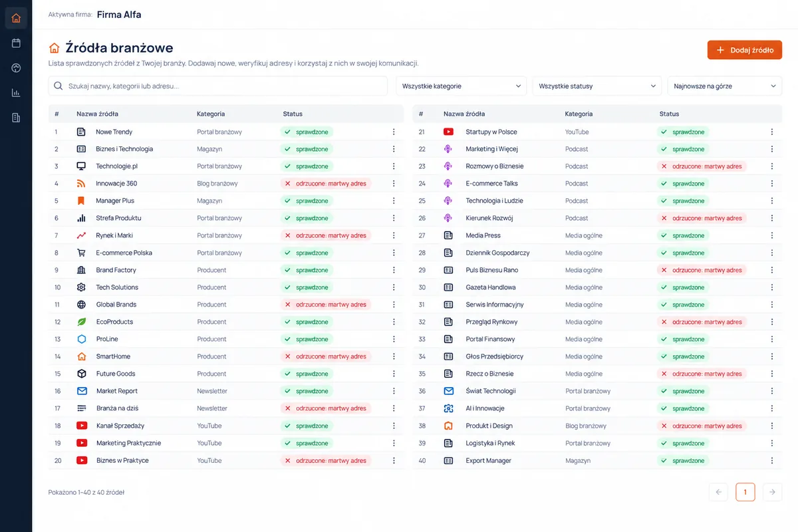Image resolution: width=798 pixels, height=532 pixels.
Task: Click the rejected status for Branża na dziś
Action: (325, 408)
